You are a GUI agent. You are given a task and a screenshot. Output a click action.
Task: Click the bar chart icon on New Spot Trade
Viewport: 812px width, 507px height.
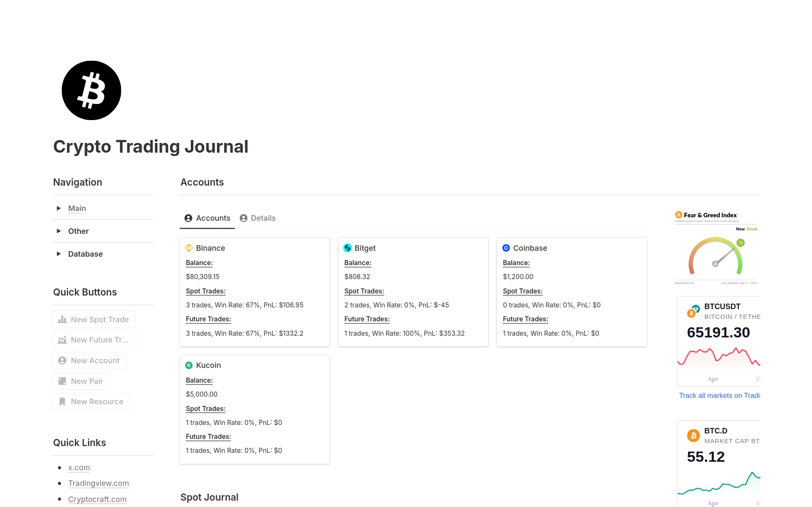tap(62, 319)
